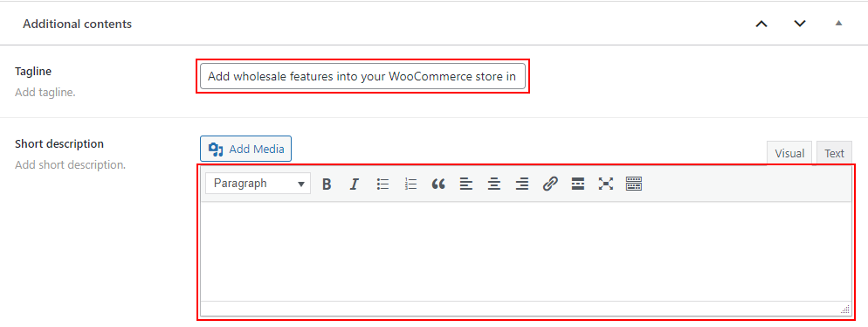Move Additional contents panel up
The width and height of the screenshot is (868, 327).
pyautogui.click(x=762, y=24)
